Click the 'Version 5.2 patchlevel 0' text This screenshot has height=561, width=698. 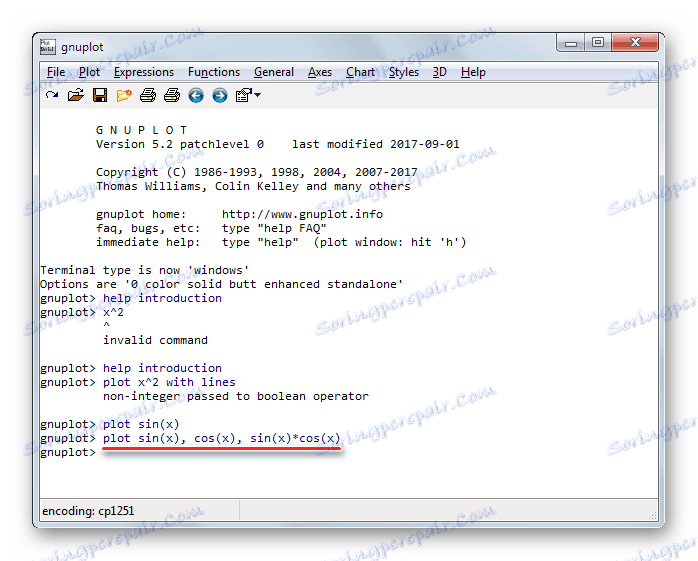(180, 145)
